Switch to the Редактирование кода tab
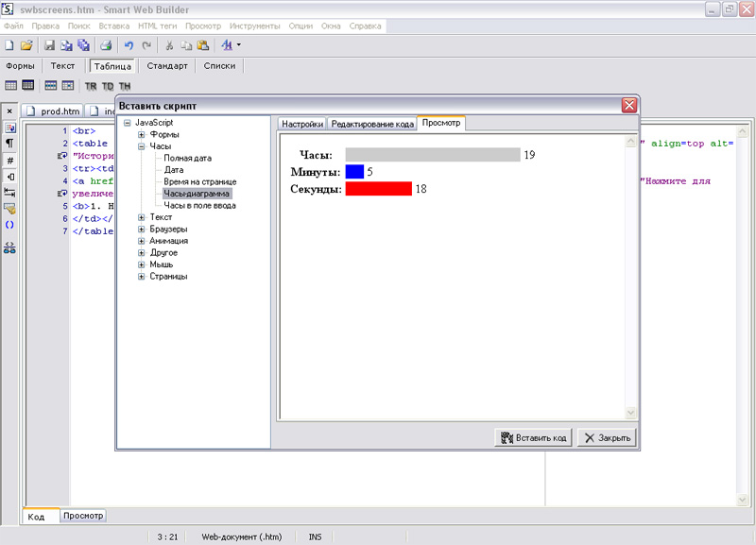 (372, 124)
